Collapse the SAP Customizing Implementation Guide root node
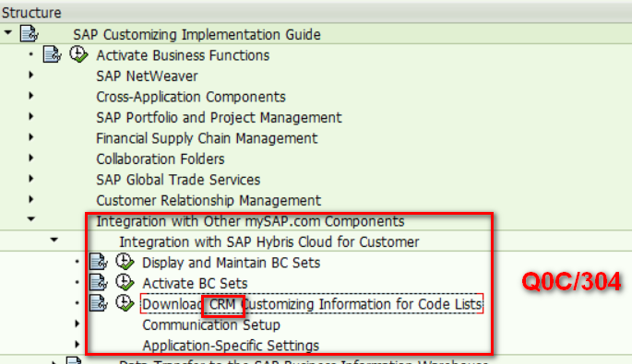The image size is (632, 364). coord(8,32)
